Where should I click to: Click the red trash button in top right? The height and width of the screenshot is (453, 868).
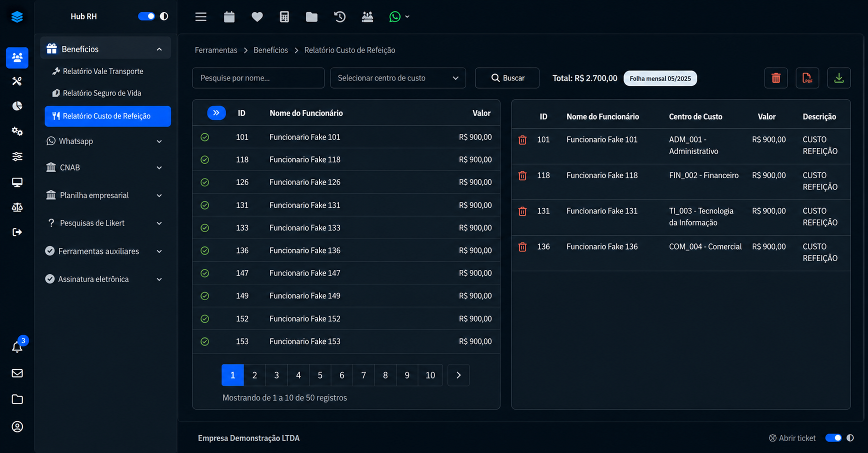tap(776, 78)
